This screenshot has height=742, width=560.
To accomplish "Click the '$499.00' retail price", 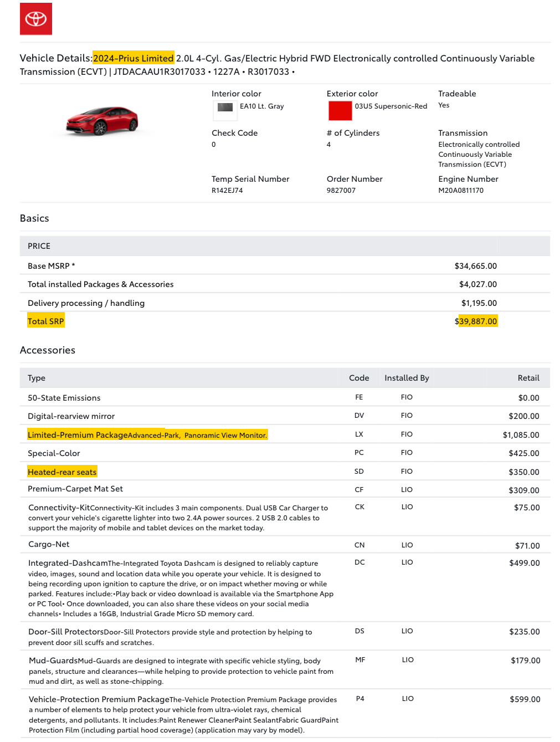I will click(x=525, y=563).
